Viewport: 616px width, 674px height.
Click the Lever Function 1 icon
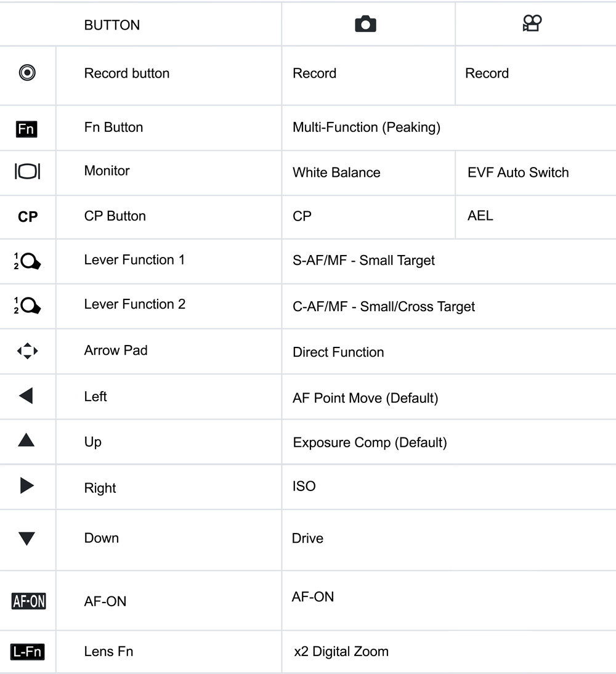click(28, 261)
